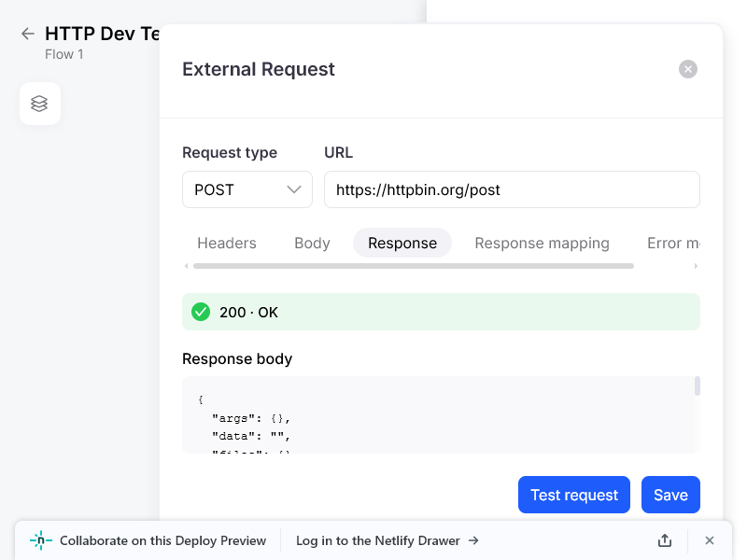Screen dimensions: 747x560
Task: Click the horizontal tab scrollbar
Action: pos(413,266)
